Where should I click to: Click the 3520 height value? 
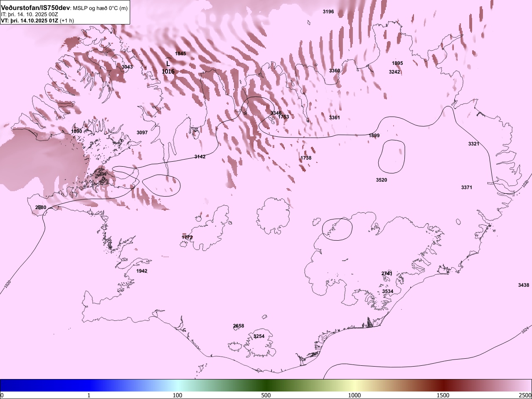tap(382, 180)
